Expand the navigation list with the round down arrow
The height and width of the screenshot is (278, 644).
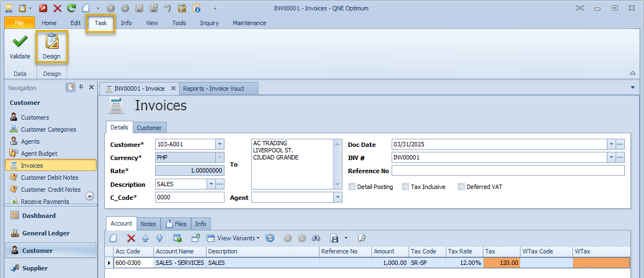coord(90,196)
